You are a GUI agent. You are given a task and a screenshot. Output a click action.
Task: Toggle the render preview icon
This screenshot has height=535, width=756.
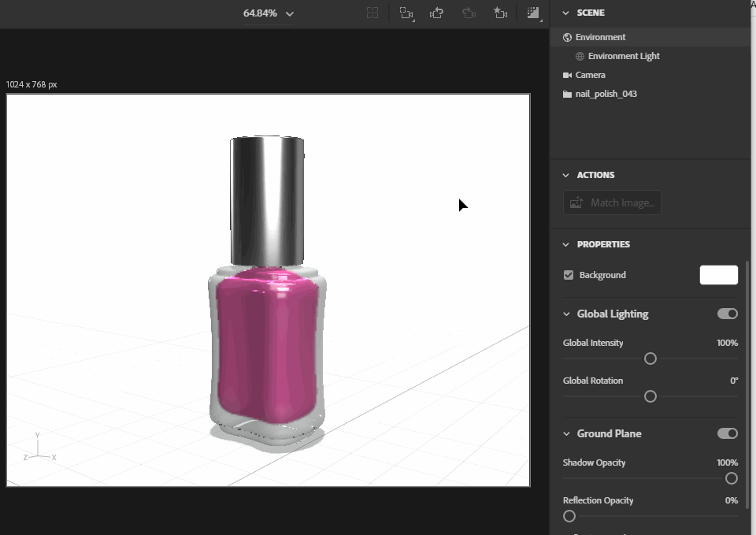coord(533,13)
